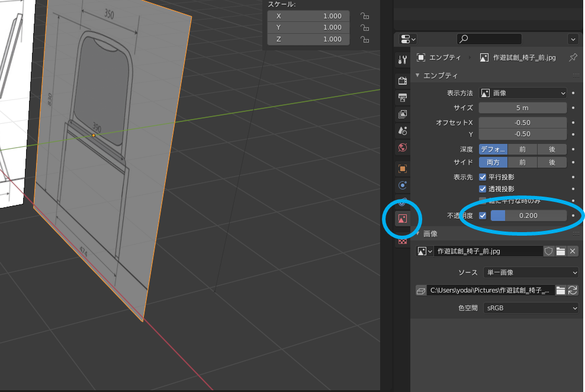
Task: Toggle the 不透明度 enable checkbox
Action: click(483, 216)
